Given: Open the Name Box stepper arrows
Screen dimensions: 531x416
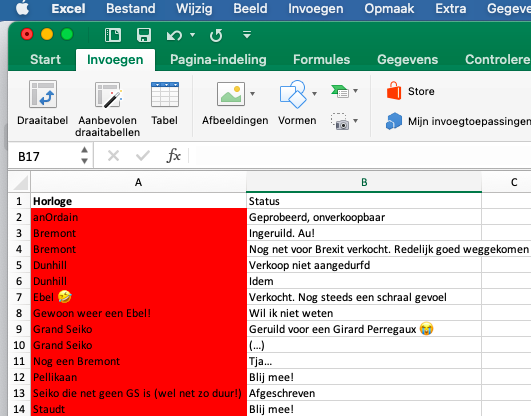Looking at the screenshot, I should click(x=85, y=155).
